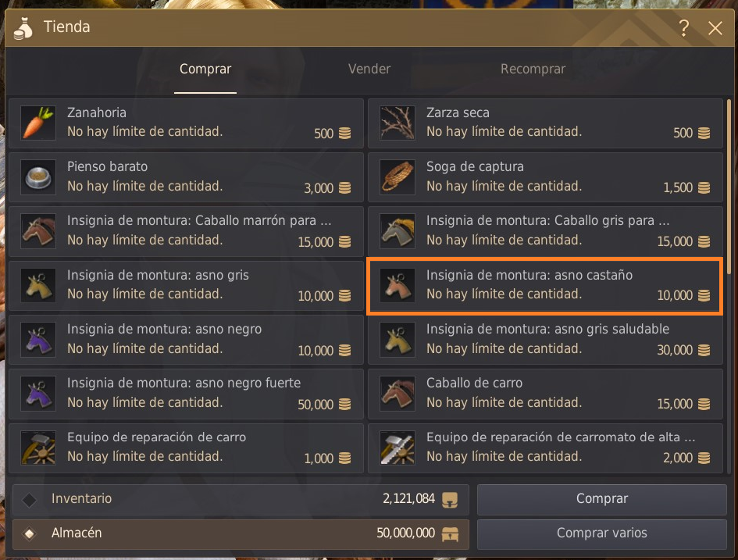Select the Caballo gris mount emblem icon

coord(398,231)
